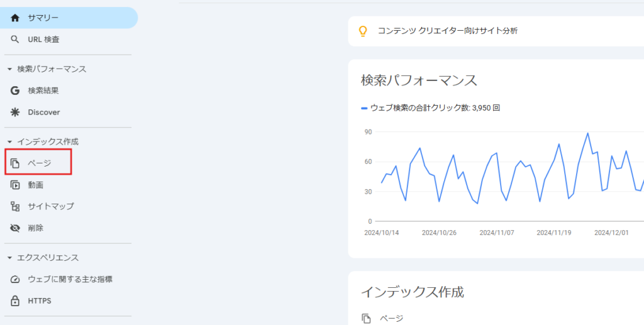Click the 2024/11/07 date on chart axis
The height and width of the screenshot is (325, 644).
[497, 233]
